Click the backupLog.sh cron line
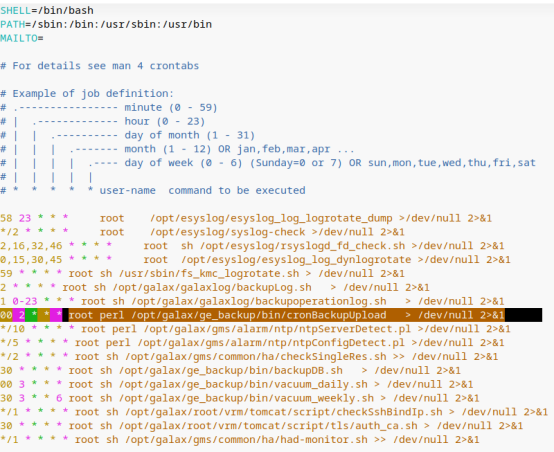554x452 pixels. [215, 287]
